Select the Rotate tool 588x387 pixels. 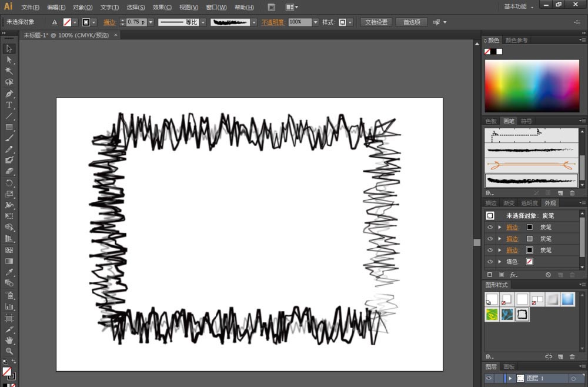coord(9,183)
